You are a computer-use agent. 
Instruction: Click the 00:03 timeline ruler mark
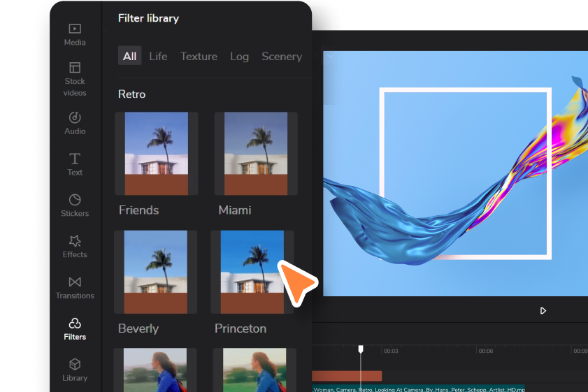coord(391,351)
